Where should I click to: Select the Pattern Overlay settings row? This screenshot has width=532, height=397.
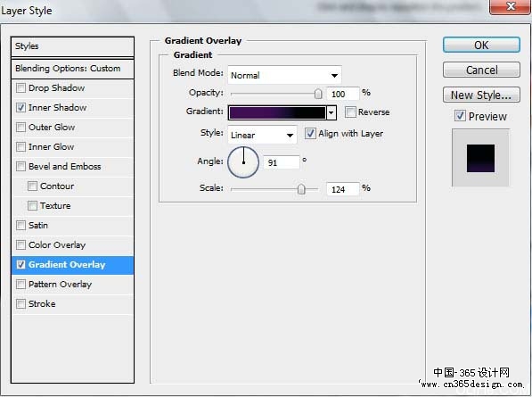72,285
